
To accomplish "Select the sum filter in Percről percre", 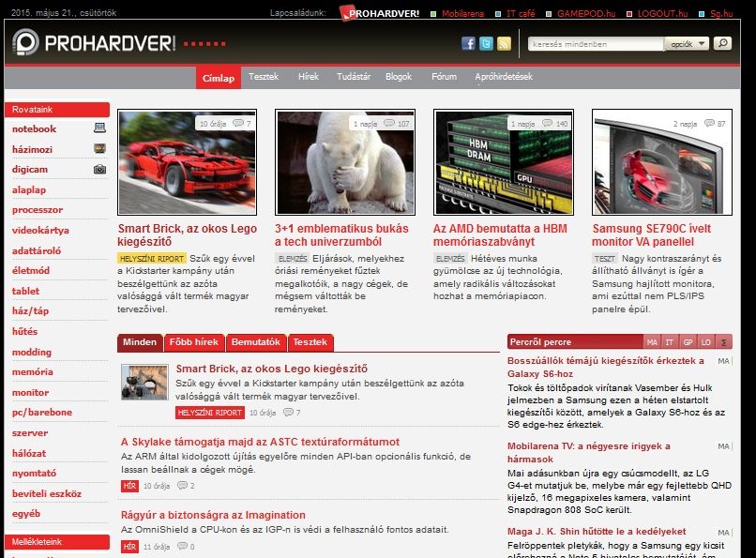I will pos(724,341).
